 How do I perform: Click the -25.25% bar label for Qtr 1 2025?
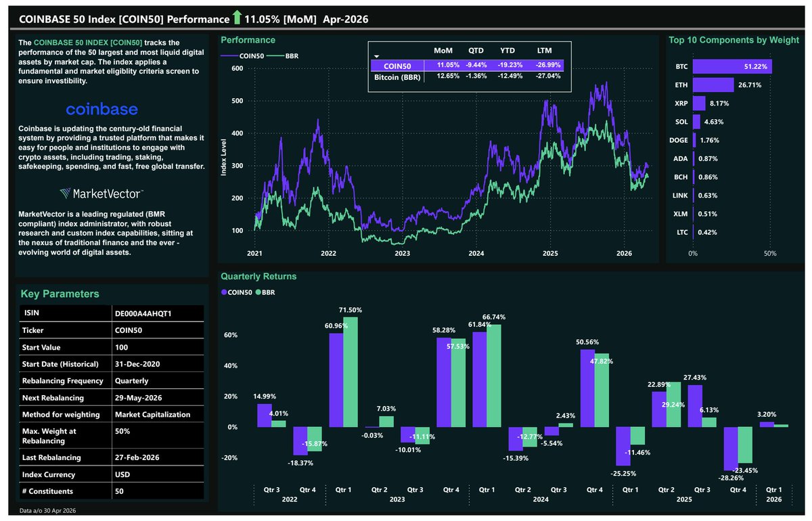pos(625,472)
